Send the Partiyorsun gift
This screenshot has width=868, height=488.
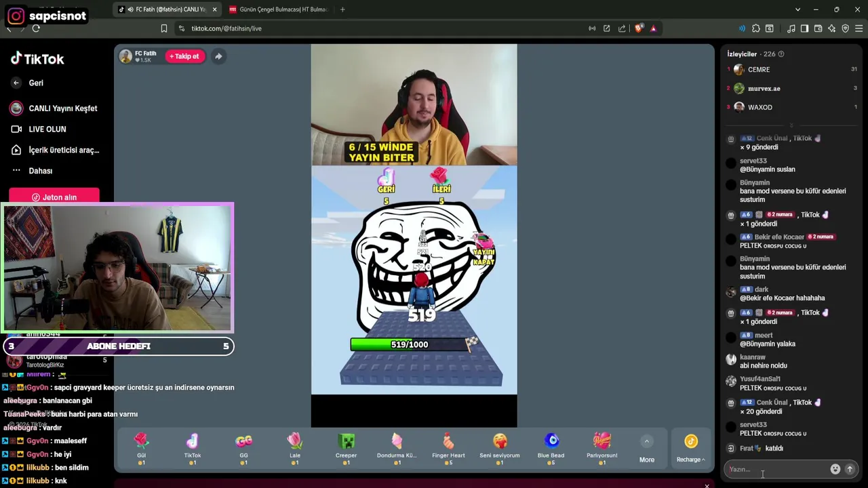point(601,449)
